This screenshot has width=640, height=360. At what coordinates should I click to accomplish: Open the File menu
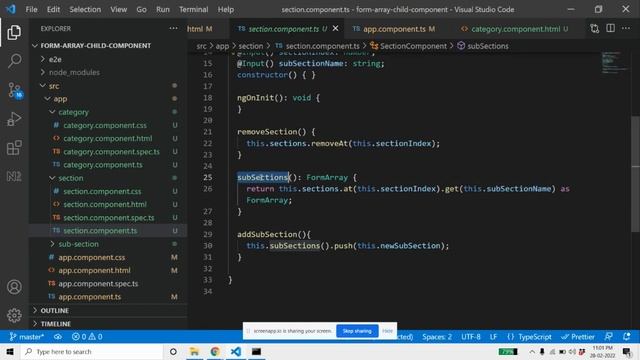(31, 9)
